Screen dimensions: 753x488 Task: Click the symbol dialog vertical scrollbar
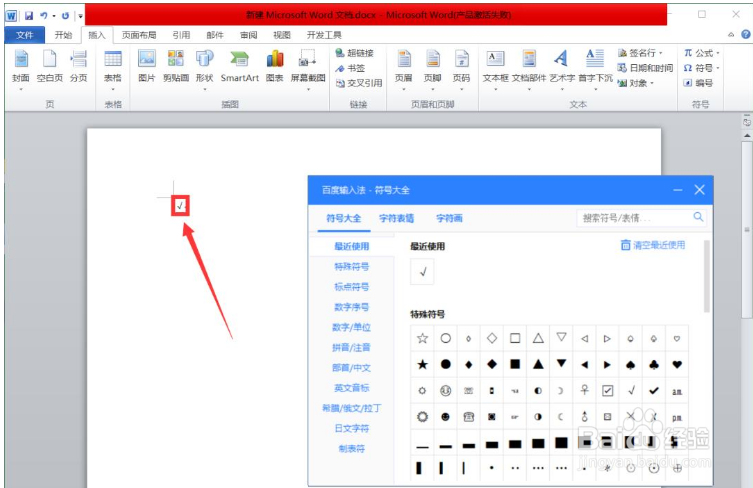pyautogui.click(x=706, y=277)
